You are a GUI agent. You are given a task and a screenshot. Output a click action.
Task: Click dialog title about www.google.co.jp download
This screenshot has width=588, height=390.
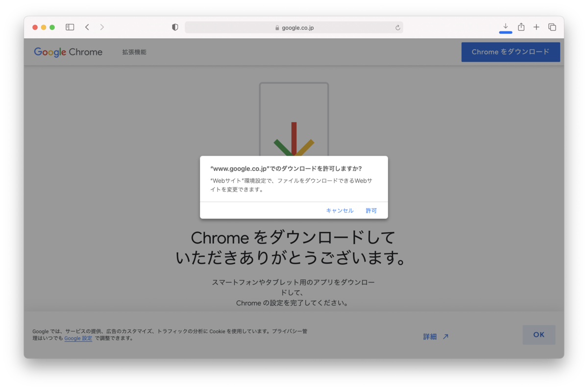click(286, 169)
